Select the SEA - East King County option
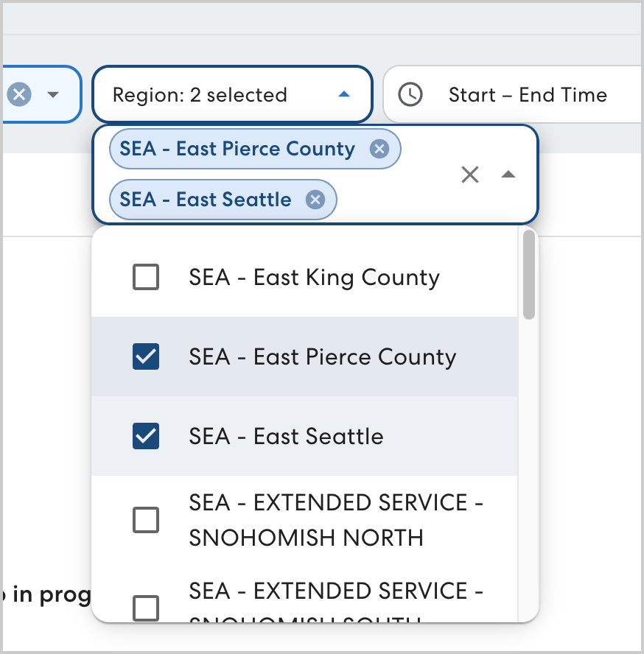 tap(314, 278)
